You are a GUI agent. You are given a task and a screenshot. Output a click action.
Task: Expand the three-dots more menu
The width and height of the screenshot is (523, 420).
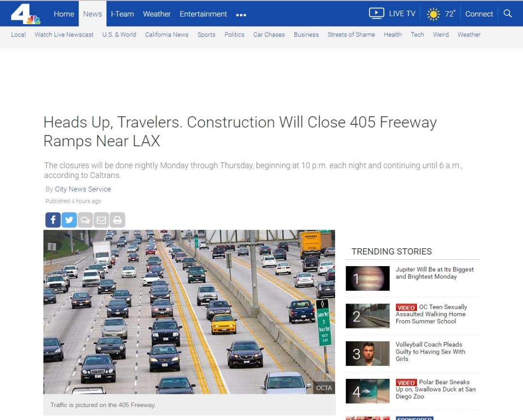241,15
